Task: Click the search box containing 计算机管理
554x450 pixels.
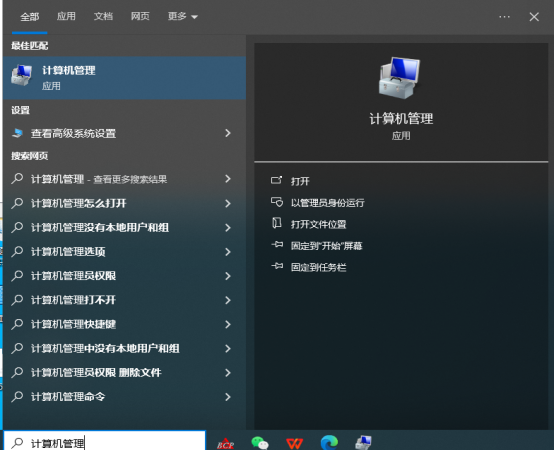Action: pos(105,442)
